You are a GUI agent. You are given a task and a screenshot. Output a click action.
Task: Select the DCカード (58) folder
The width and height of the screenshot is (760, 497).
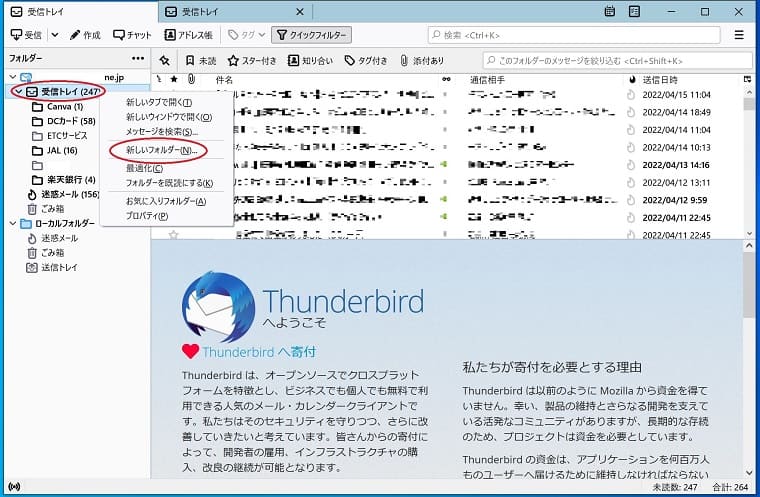(63, 121)
